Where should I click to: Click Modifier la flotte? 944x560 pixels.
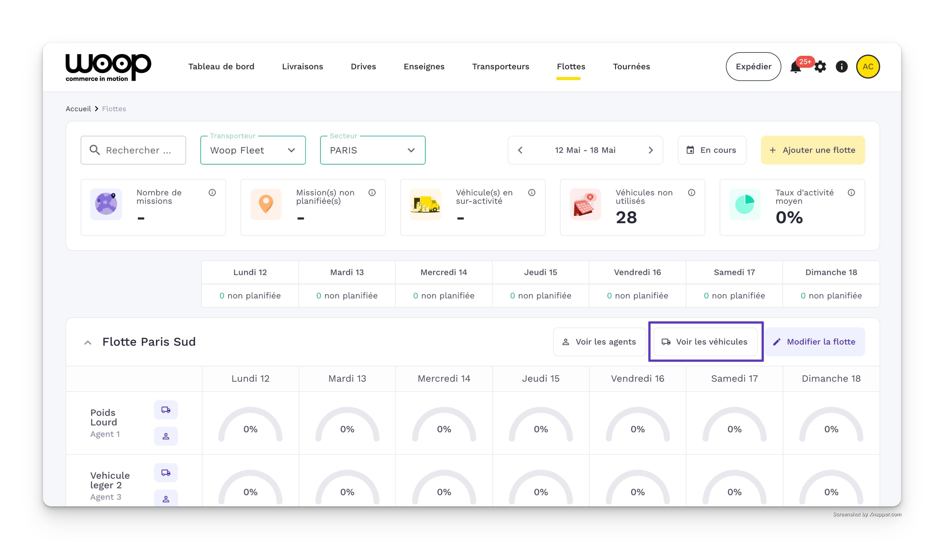click(815, 342)
